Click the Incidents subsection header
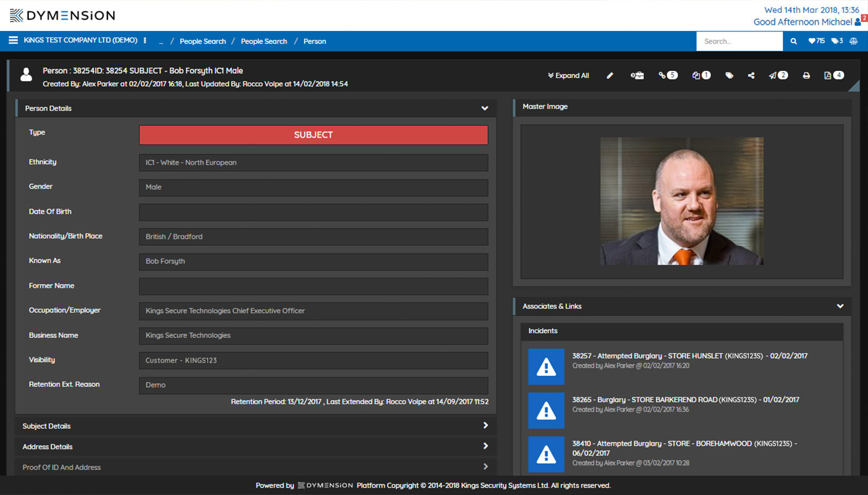The width and height of the screenshot is (868, 495). 682,331
